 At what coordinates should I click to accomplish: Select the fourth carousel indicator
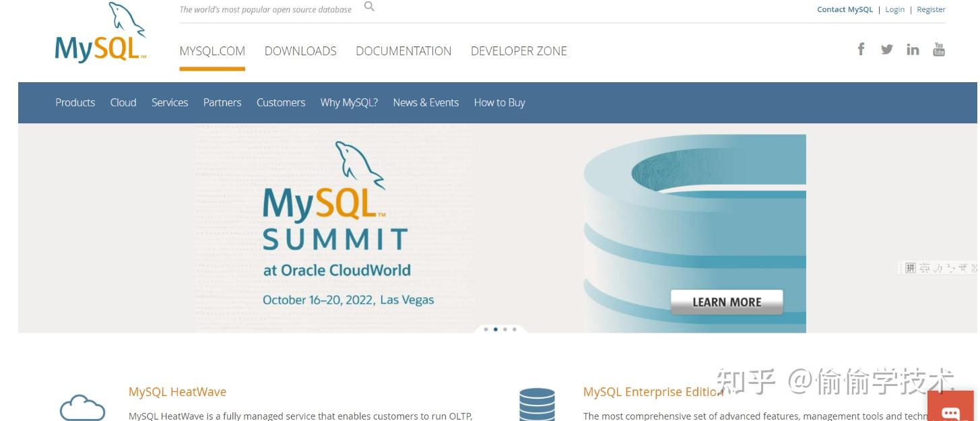coord(515,329)
